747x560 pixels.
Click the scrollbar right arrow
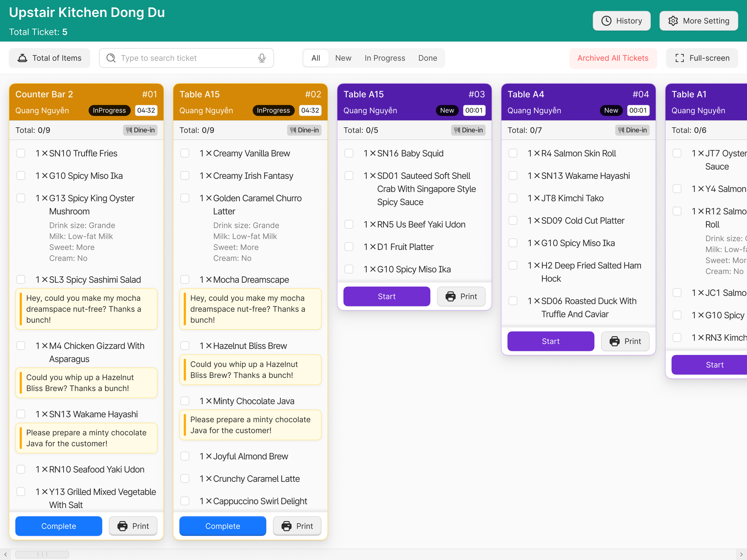pos(741,554)
